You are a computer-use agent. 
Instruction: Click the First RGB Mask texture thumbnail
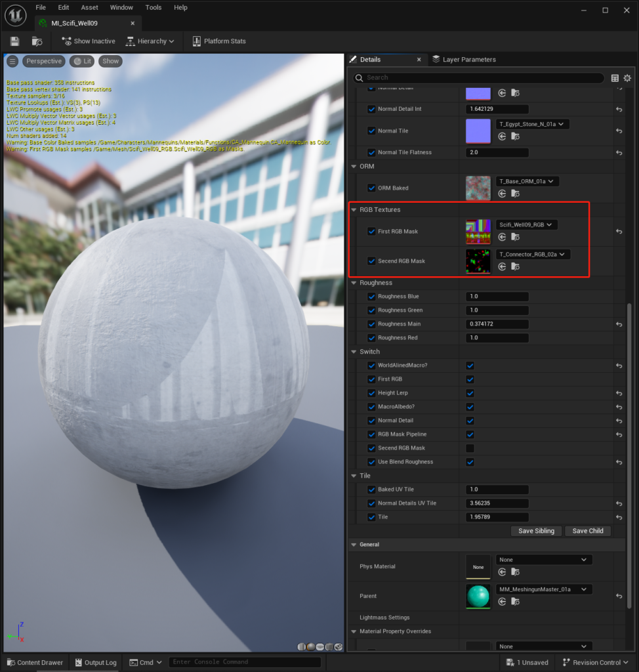[x=478, y=232]
